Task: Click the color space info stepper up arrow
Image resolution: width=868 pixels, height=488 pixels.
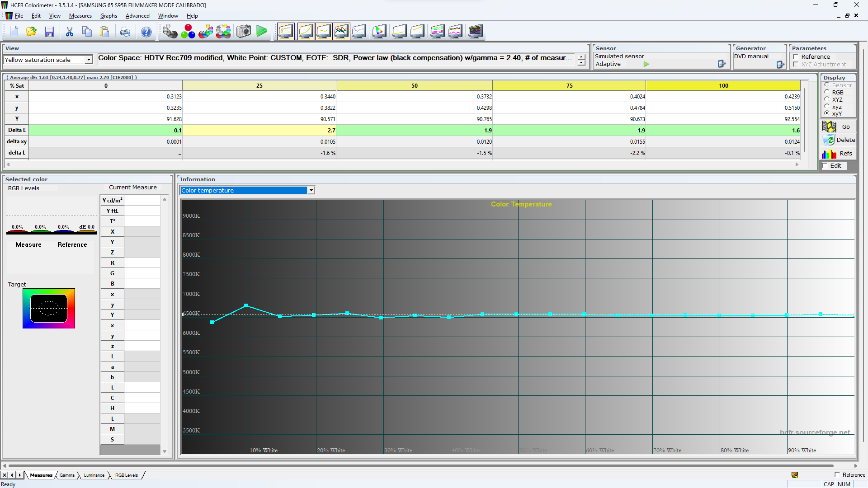Action: [x=581, y=57]
